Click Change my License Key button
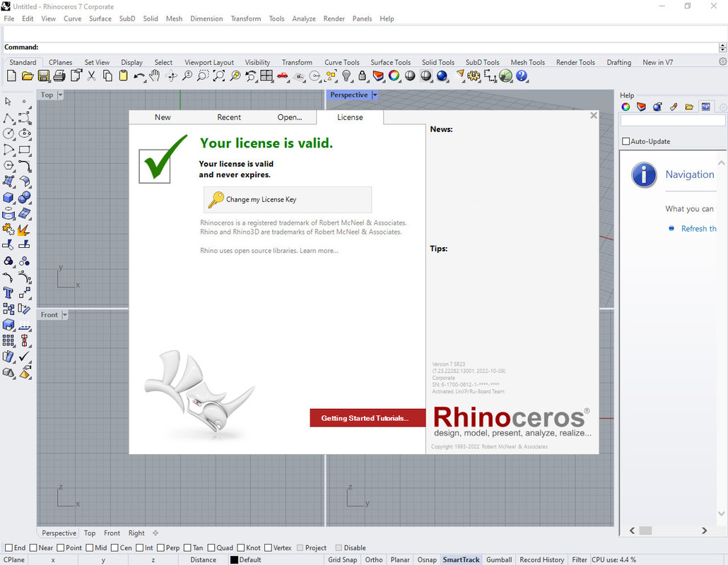 (x=288, y=199)
